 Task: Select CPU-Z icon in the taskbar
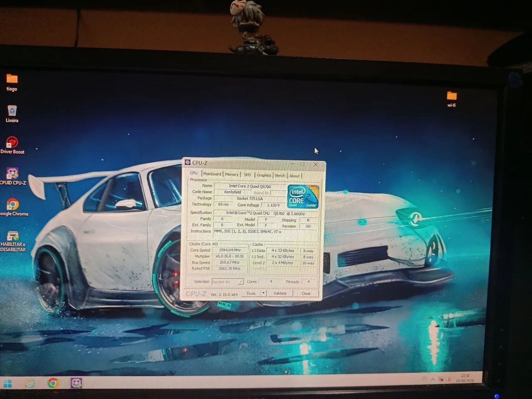pyautogui.click(x=76, y=382)
